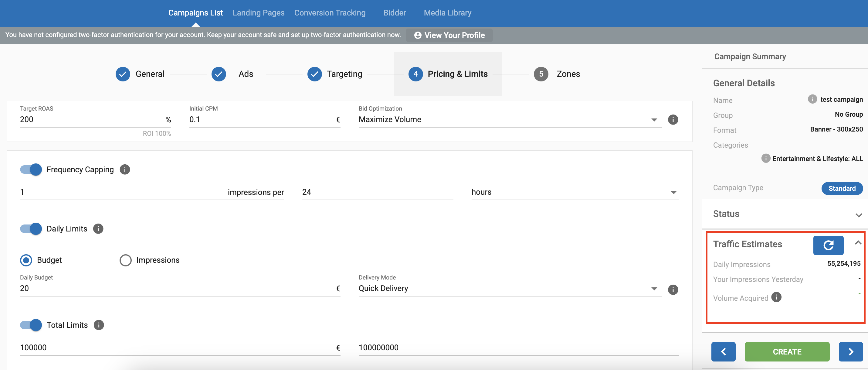Click the Frequency Capping info icon
This screenshot has height=370, width=868.
point(125,169)
